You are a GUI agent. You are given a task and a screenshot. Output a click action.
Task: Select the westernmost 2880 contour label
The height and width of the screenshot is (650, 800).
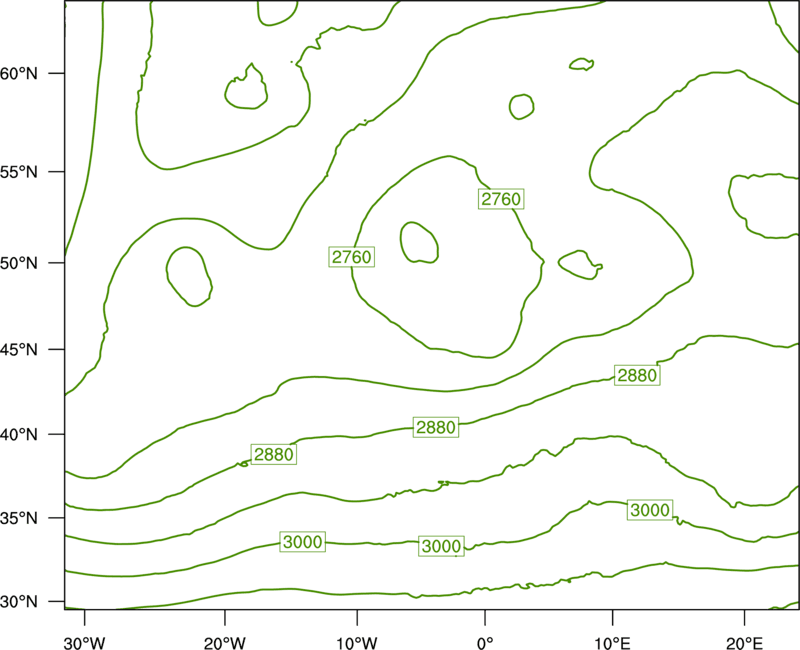click(x=274, y=454)
